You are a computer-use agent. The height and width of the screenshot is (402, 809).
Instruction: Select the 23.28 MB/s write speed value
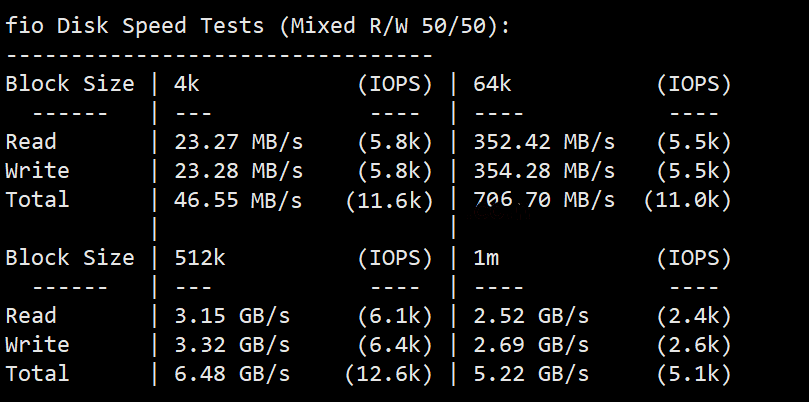[x=238, y=171]
